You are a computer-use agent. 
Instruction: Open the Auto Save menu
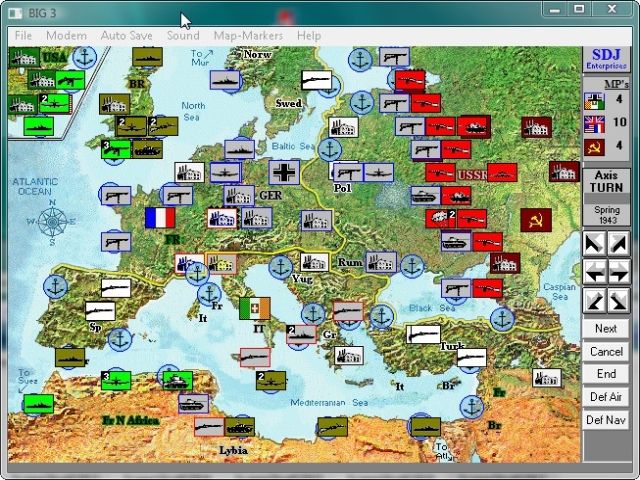tap(126, 35)
